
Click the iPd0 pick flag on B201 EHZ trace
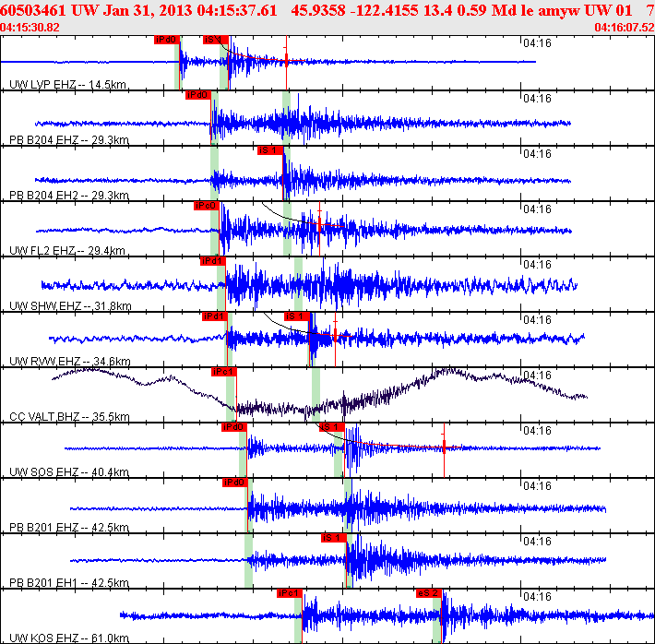point(235,483)
